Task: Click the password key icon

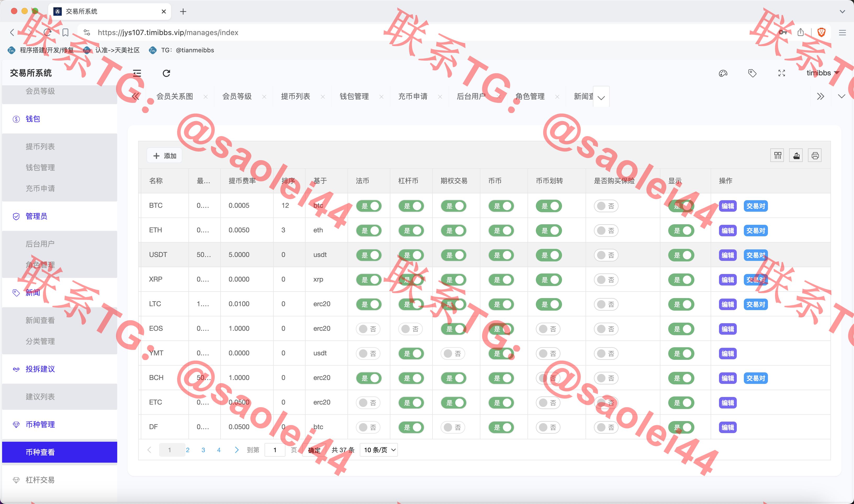Action: pyautogui.click(x=783, y=32)
